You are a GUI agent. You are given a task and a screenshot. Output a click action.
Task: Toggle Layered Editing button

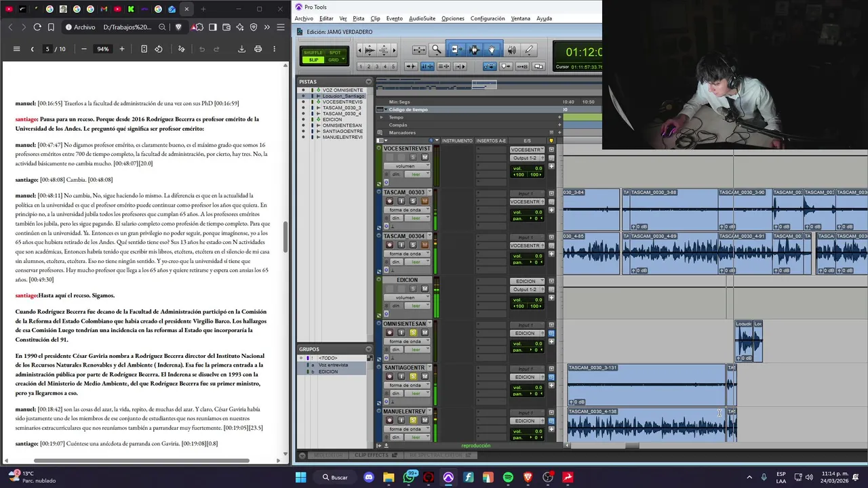[538, 66]
